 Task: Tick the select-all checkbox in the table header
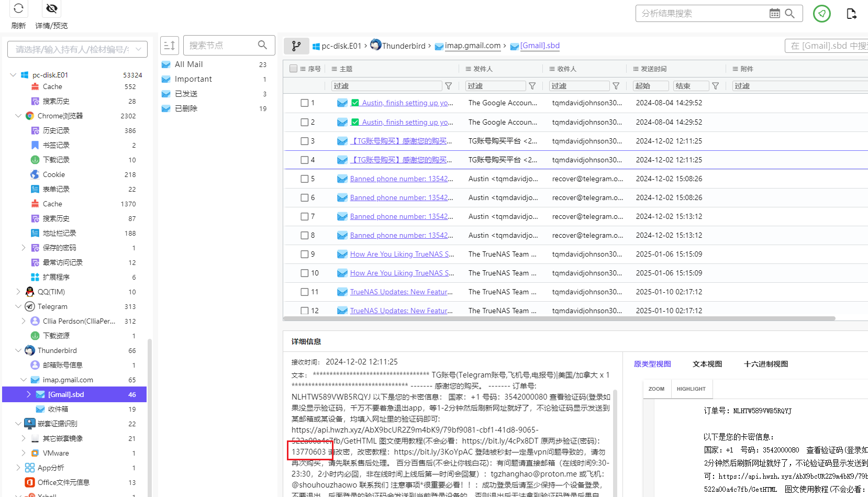click(293, 69)
